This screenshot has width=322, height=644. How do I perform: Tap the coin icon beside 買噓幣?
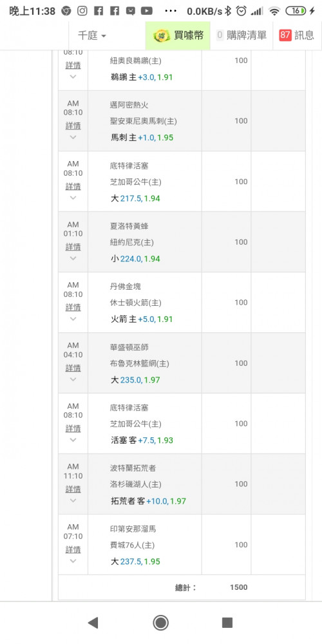click(162, 35)
